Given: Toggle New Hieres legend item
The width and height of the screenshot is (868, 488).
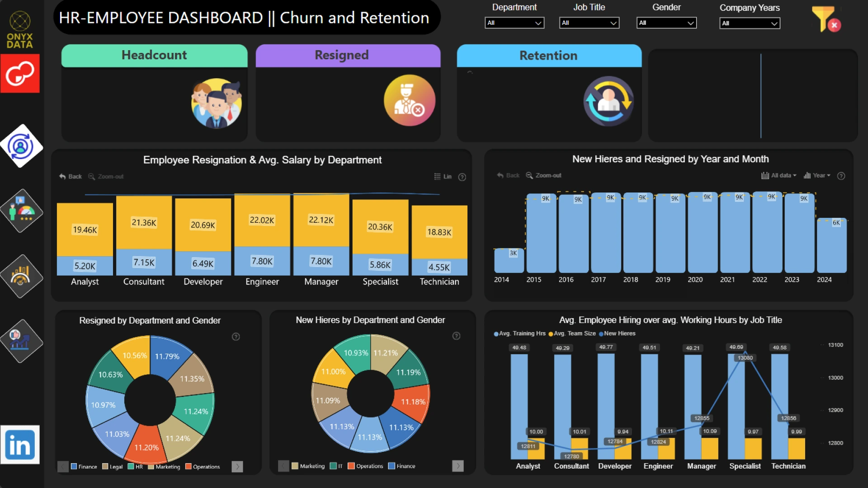Looking at the screenshot, I should 617,333.
